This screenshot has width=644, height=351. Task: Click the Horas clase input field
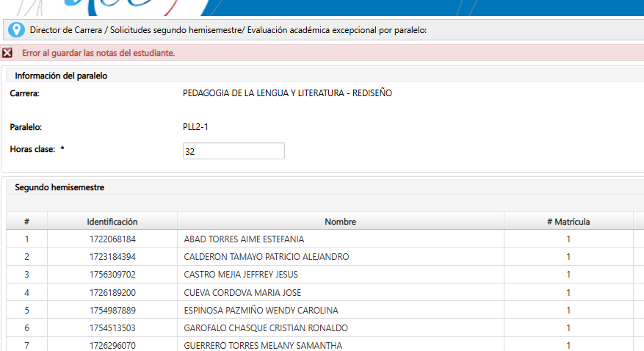[234, 151]
